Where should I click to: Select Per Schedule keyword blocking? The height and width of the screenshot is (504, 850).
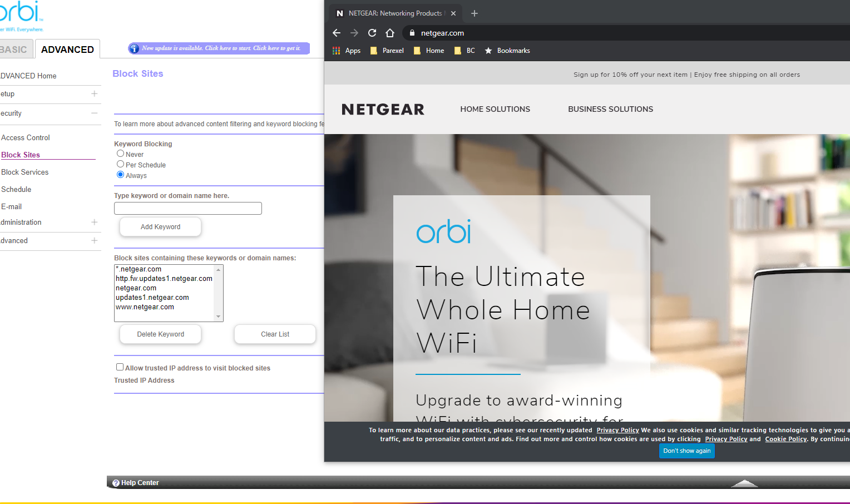click(120, 164)
